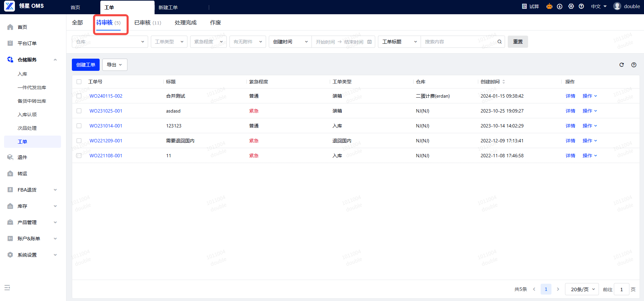Screen dimensions: 644x301
Task: Check the box for WO221209-001
Action: 79,141
